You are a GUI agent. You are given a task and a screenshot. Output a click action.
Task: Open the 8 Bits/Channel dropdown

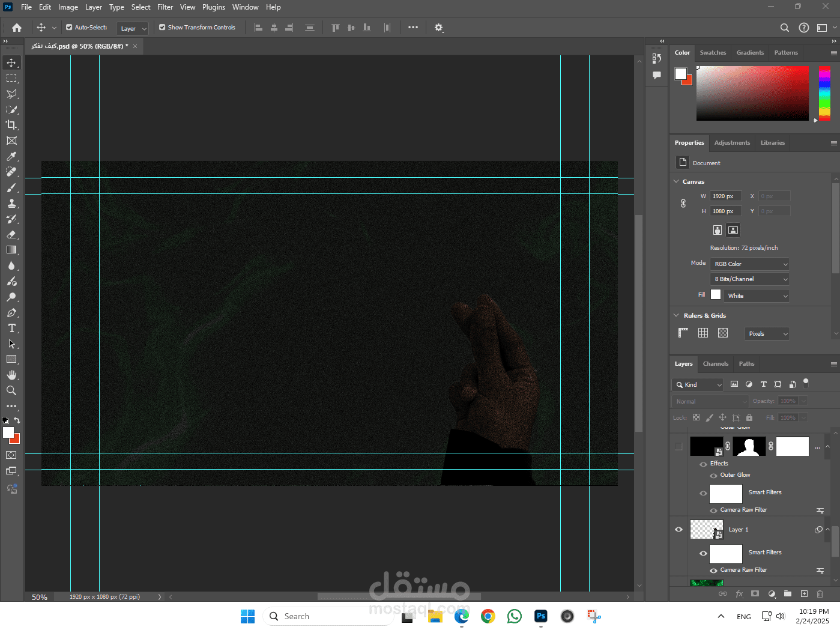tap(750, 279)
